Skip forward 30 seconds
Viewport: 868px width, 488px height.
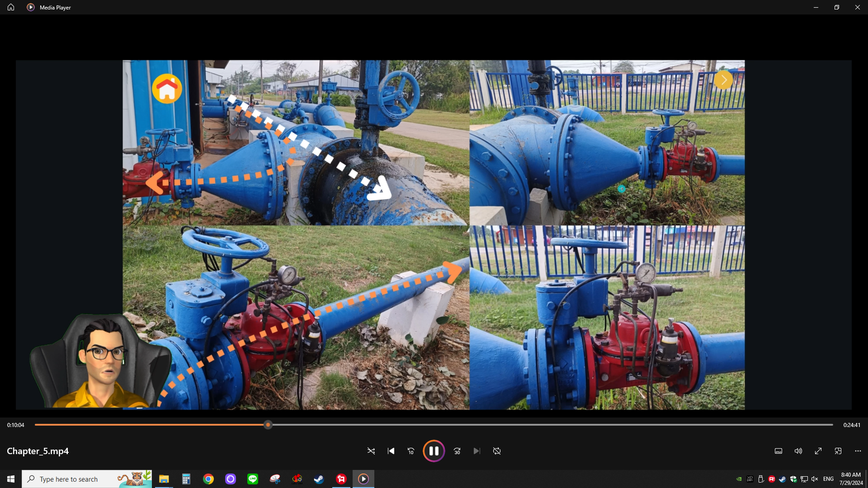(457, 451)
